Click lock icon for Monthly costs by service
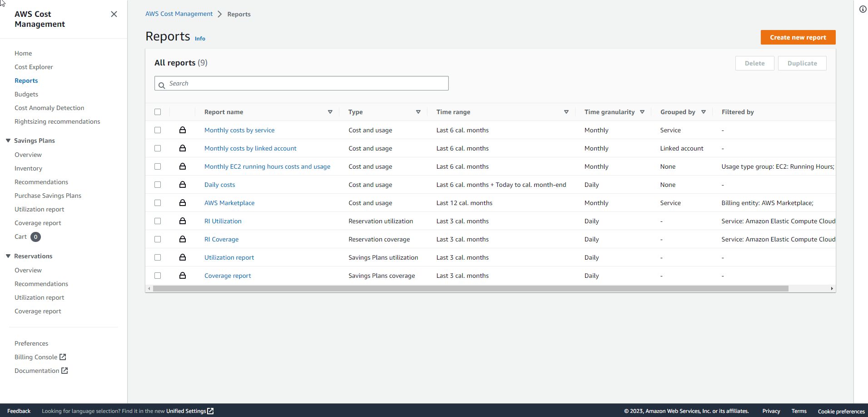 tap(183, 130)
